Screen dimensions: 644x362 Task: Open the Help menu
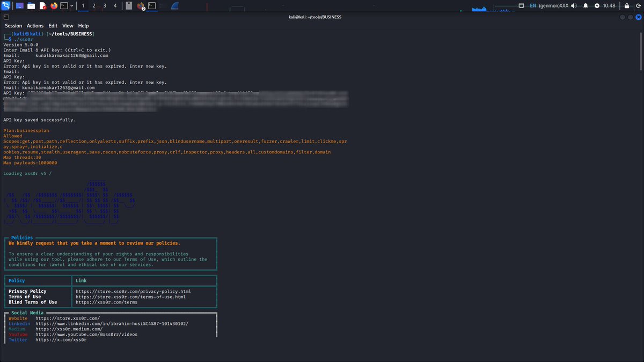tap(83, 26)
